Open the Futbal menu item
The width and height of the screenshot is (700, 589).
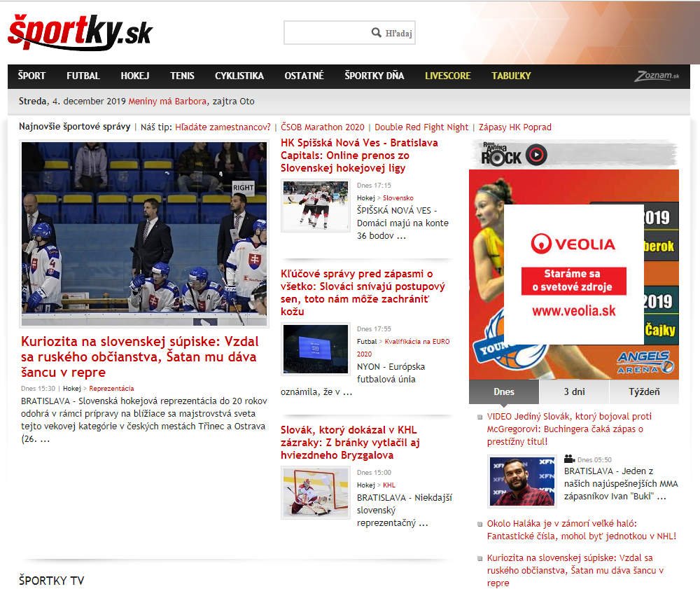(83, 76)
